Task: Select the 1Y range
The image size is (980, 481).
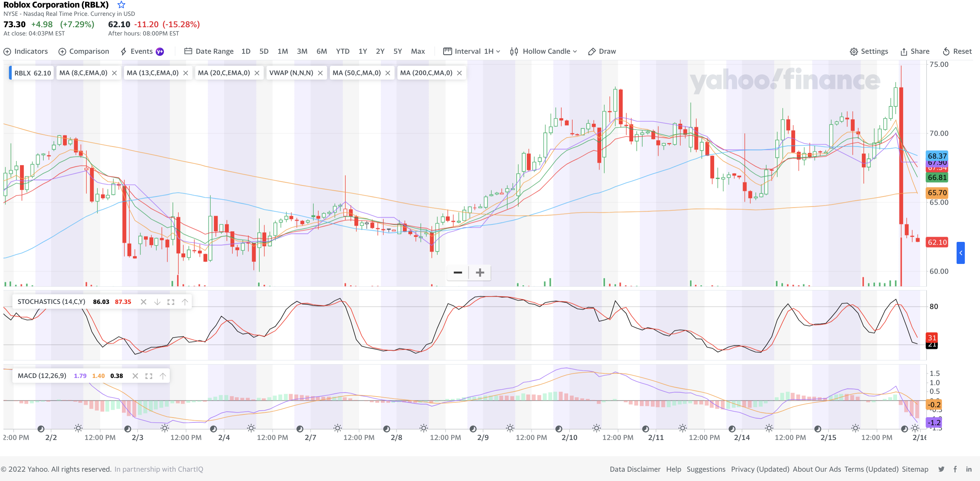Action: pyautogui.click(x=363, y=51)
